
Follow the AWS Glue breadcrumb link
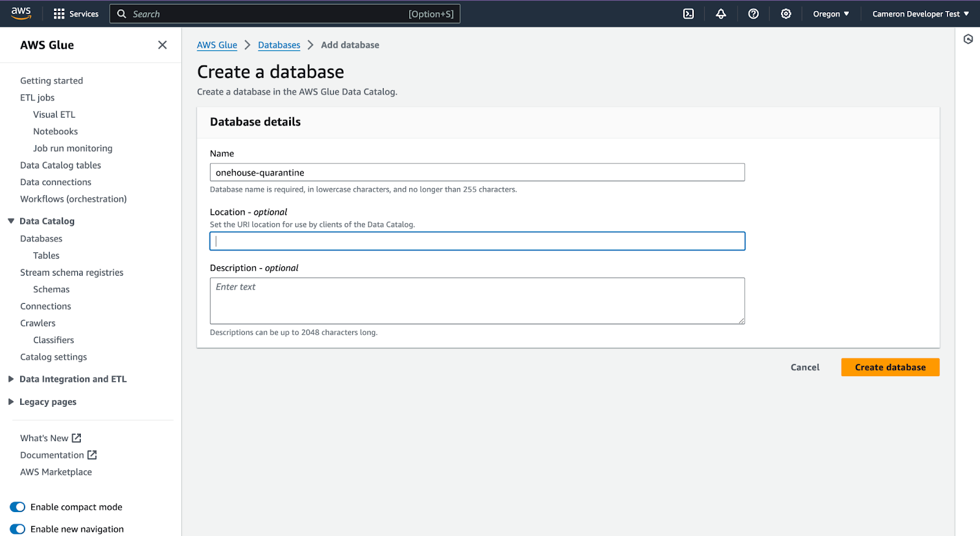217,45
